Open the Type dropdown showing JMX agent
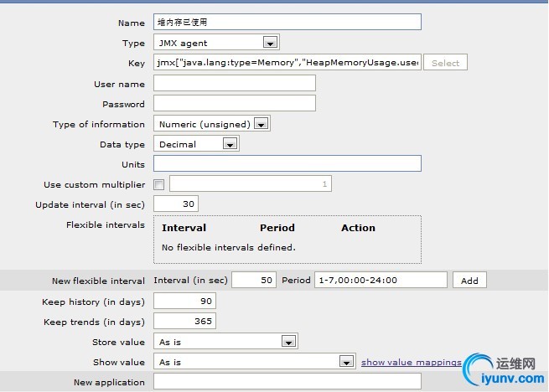The image size is (549, 392). [216, 43]
